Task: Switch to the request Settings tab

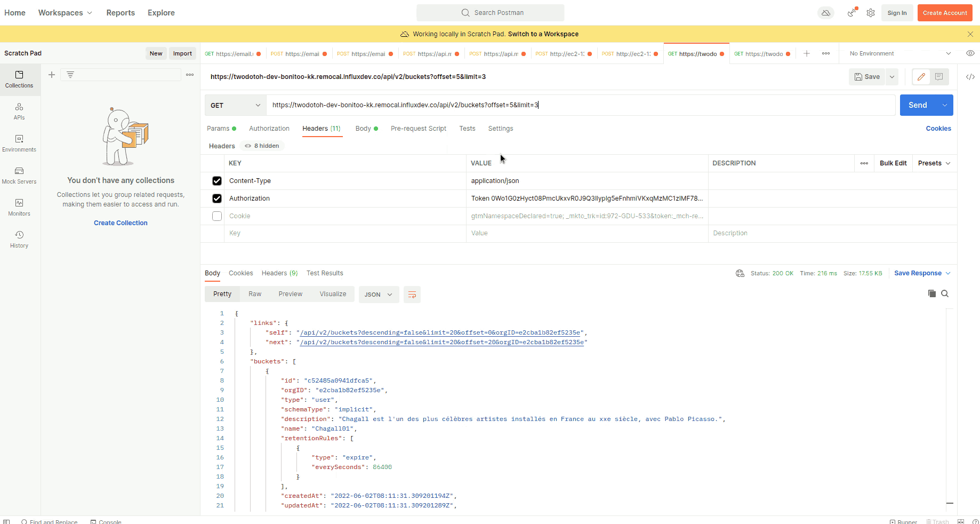Action: (501, 129)
